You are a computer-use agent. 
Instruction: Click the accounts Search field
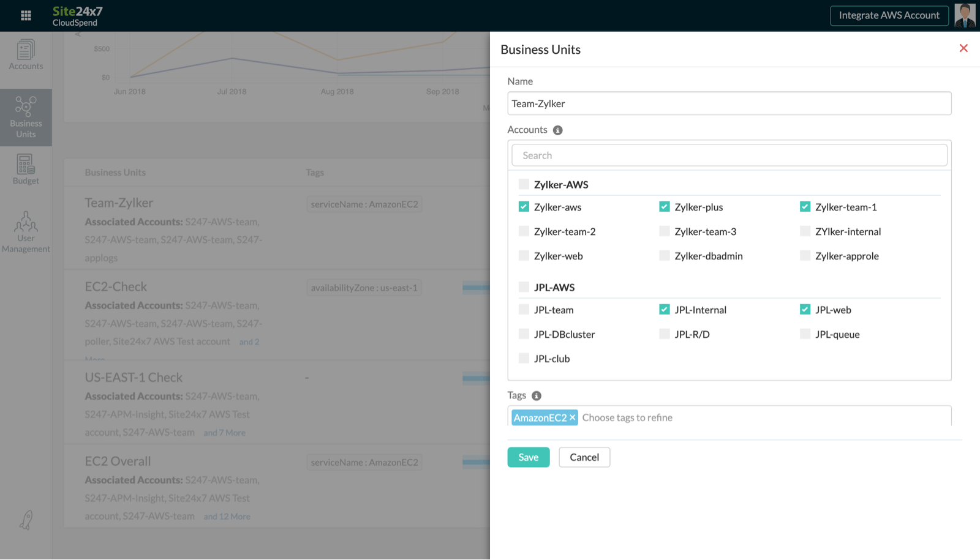coord(729,155)
